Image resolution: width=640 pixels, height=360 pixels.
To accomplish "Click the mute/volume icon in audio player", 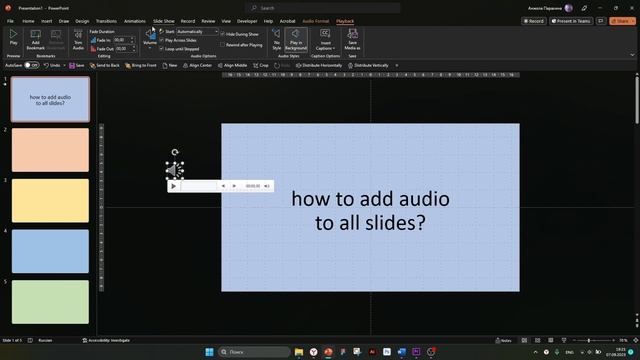I will 267,186.
